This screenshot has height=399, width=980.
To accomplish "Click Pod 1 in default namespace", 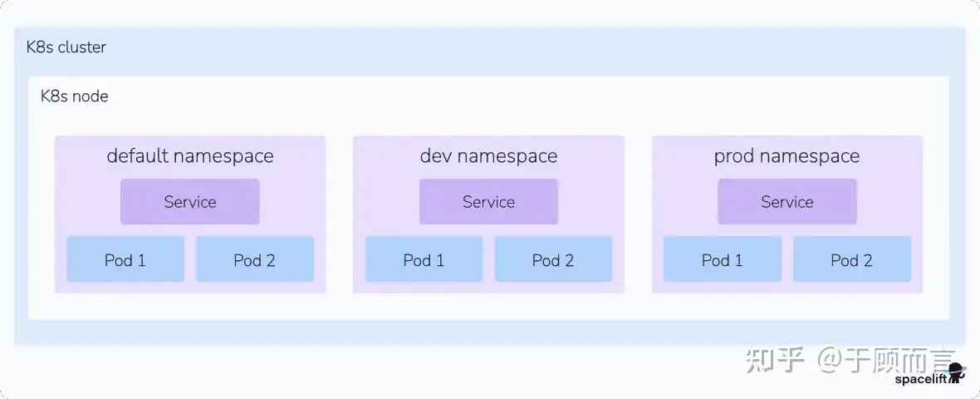I will (x=125, y=259).
